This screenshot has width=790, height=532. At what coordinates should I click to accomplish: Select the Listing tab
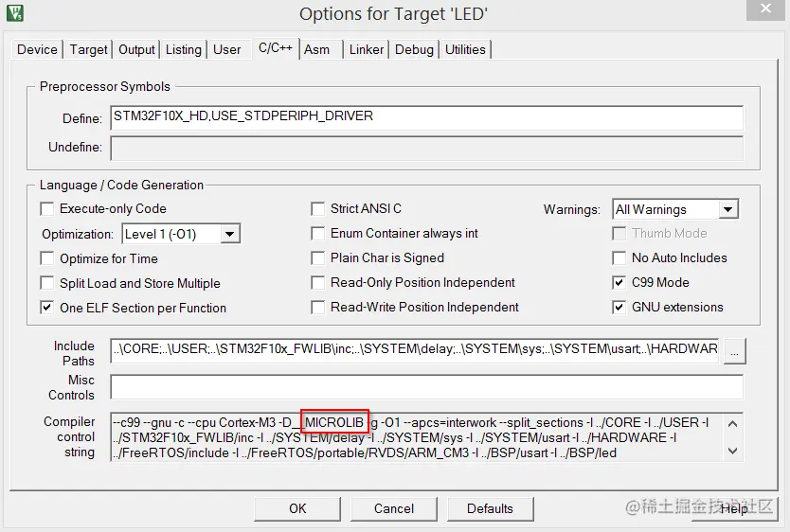coord(184,49)
